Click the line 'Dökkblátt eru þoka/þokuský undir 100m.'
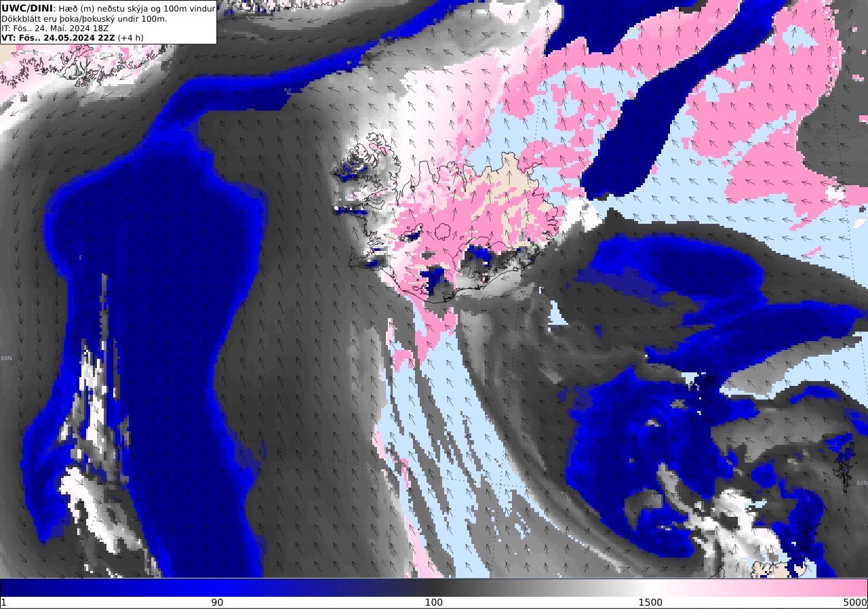 (84, 18)
